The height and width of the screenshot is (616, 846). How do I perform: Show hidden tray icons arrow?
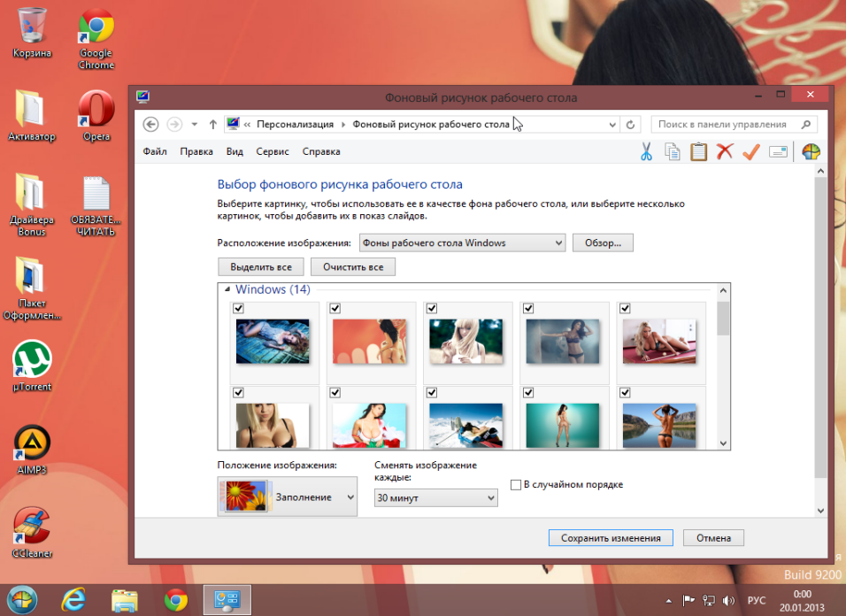tap(668, 601)
